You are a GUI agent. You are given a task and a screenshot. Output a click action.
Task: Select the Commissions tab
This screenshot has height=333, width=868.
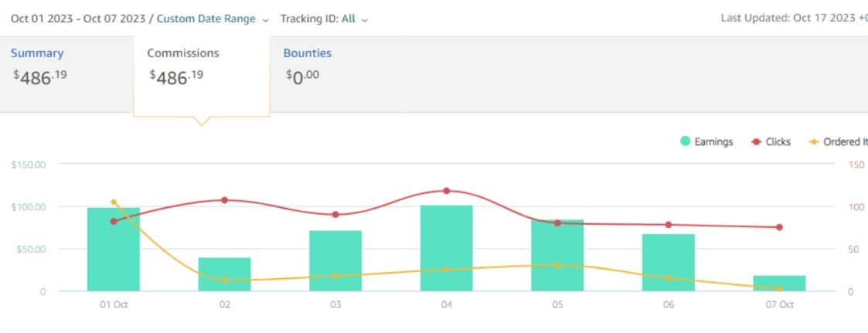click(183, 53)
